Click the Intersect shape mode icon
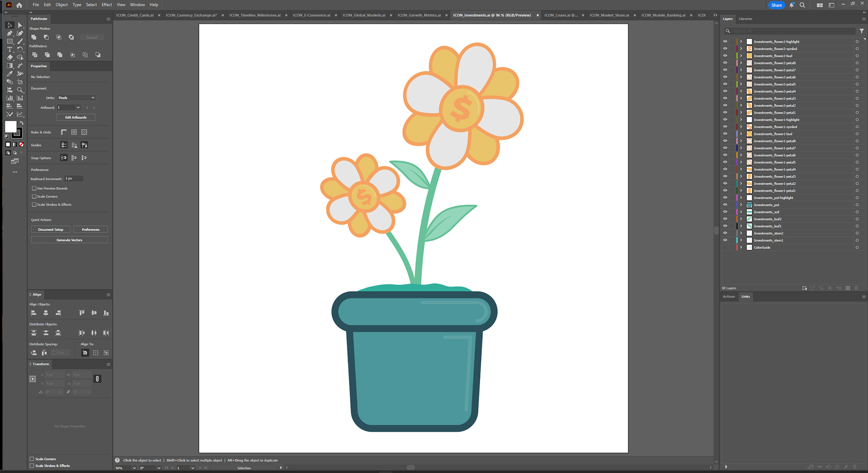868x473 pixels. pos(59,37)
